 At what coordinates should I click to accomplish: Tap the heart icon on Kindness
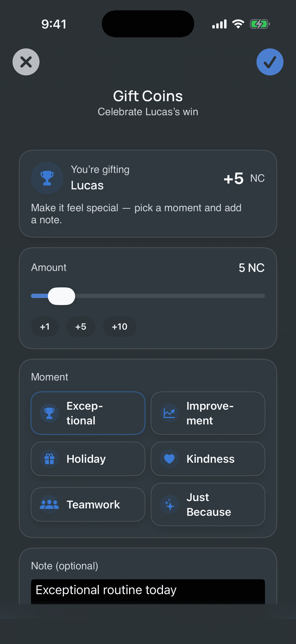click(169, 459)
